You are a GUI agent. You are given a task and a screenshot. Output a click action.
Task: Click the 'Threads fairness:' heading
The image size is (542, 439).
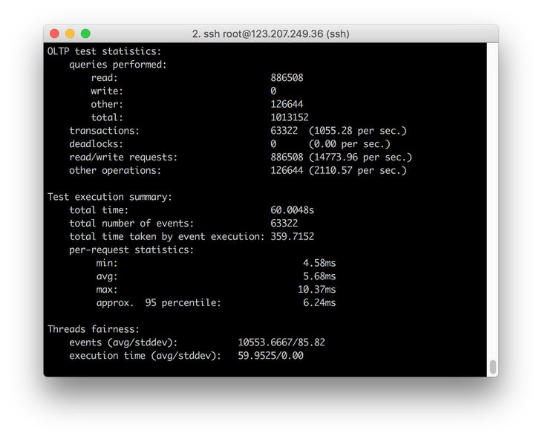click(93, 329)
